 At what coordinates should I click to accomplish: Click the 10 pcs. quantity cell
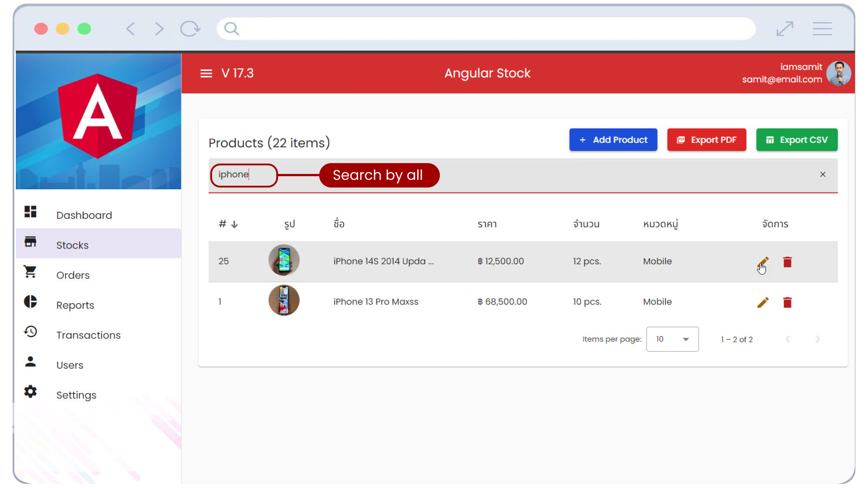[x=587, y=301]
